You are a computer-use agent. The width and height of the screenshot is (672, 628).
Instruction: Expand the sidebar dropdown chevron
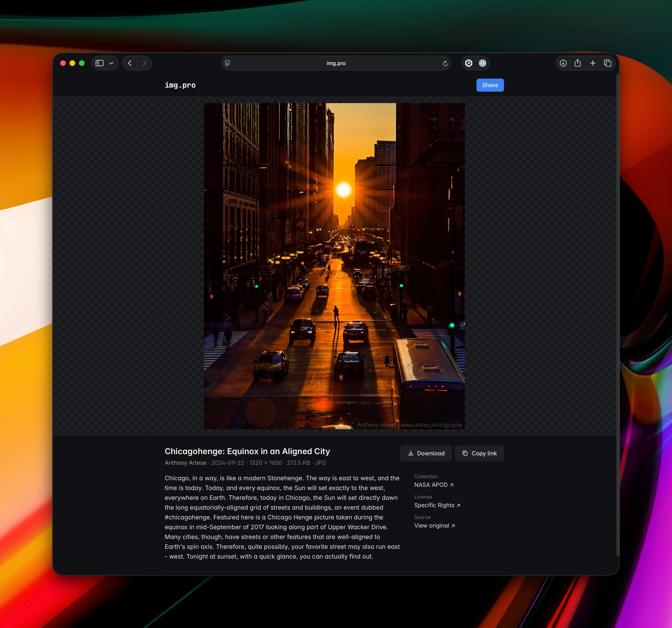(x=111, y=63)
